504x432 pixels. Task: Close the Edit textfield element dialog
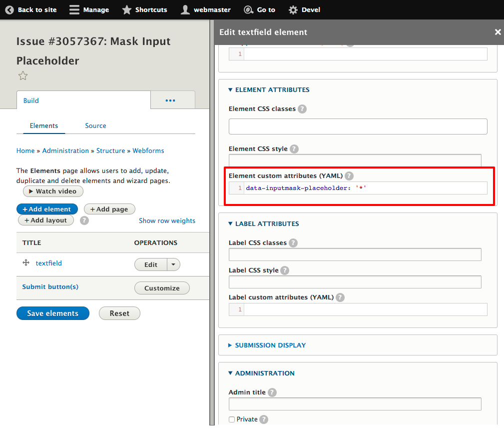(498, 32)
